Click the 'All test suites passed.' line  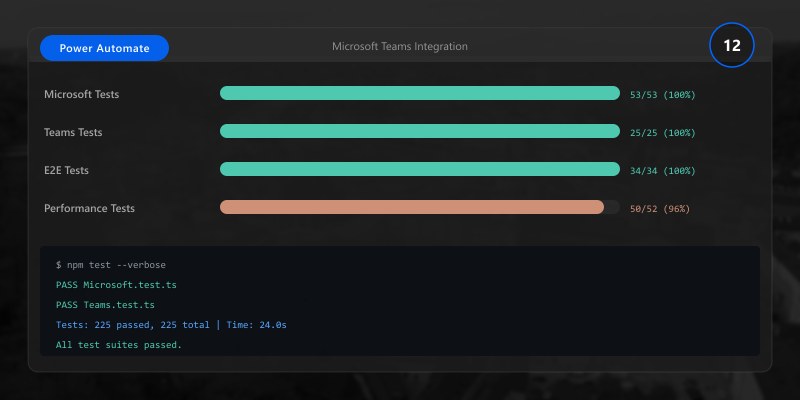pyautogui.click(x=119, y=345)
